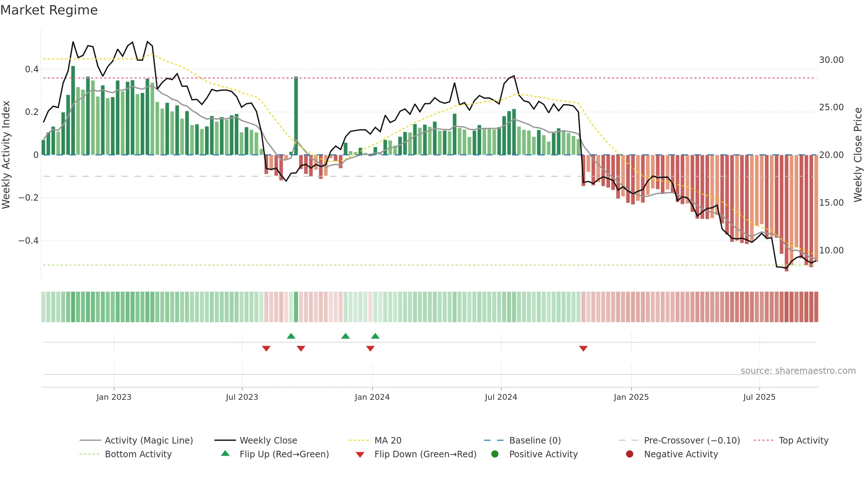This screenshot has height=488, width=868.
Task: Click the Jan 2024 x-axis label
Action: (372, 397)
